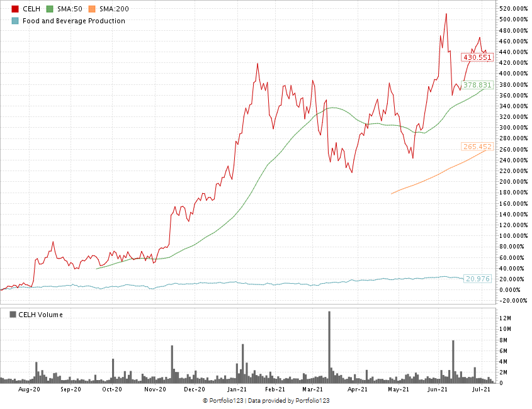
Task: Click the 430.551 CELH price value tag
Action: coord(477,57)
